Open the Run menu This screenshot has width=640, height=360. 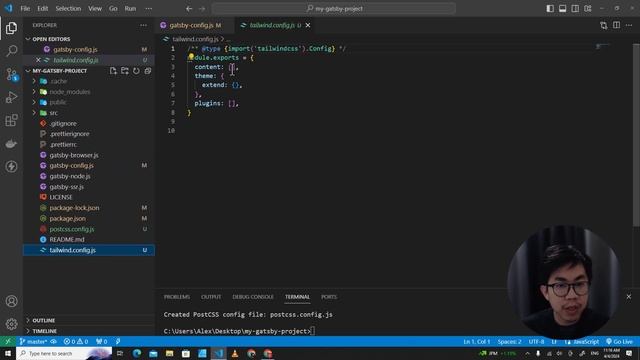[130, 9]
